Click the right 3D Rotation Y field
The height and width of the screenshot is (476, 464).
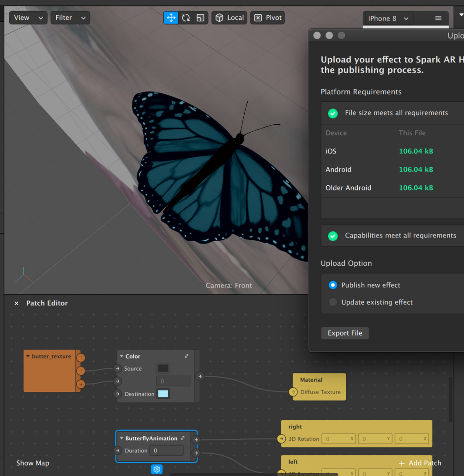point(375,439)
